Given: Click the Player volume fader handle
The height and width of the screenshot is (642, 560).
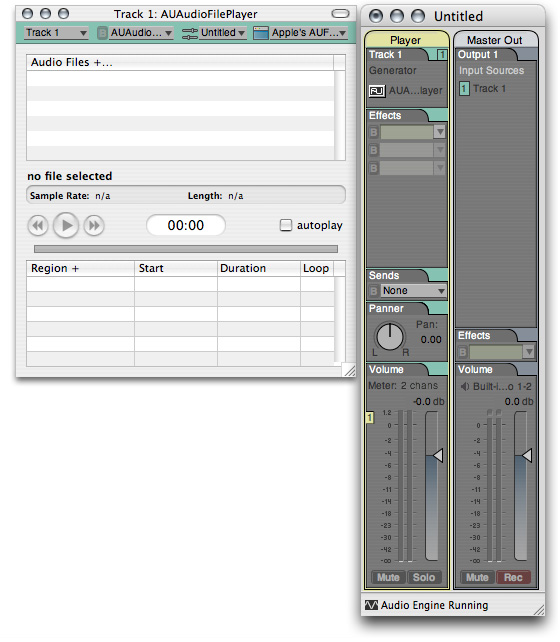Looking at the screenshot, I should point(438,455).
